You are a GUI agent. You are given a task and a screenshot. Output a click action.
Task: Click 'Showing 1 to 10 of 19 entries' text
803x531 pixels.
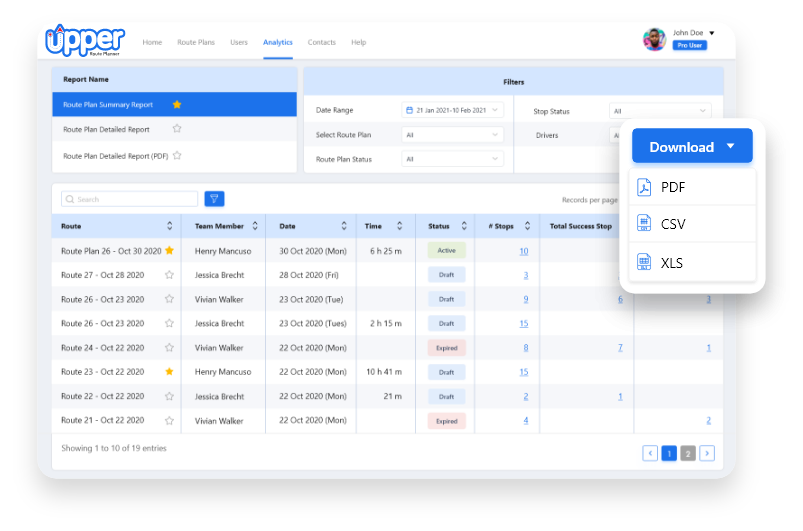pyautogui.click(x=114, y=448)
